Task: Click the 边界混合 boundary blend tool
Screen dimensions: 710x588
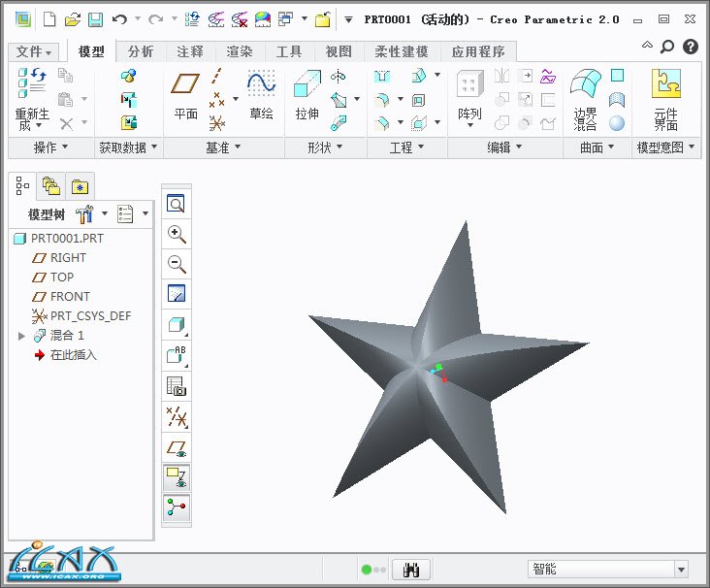Action: point(585,95)
